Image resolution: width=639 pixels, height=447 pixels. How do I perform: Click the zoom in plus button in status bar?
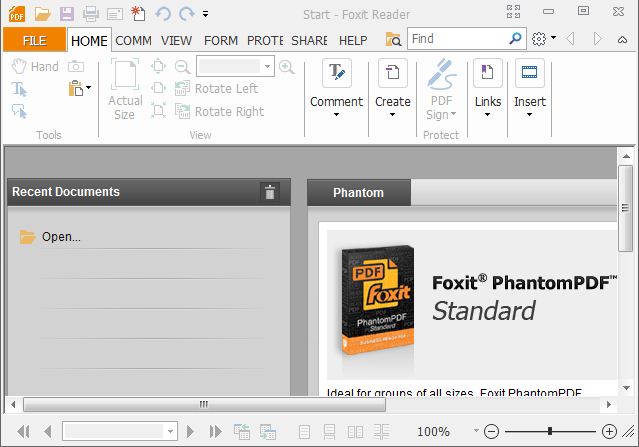pos(609,431)
